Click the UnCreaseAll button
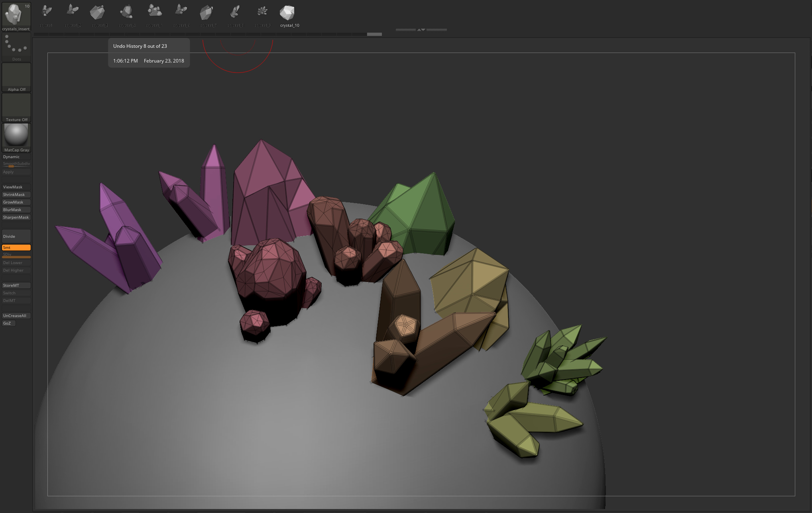 16,316
